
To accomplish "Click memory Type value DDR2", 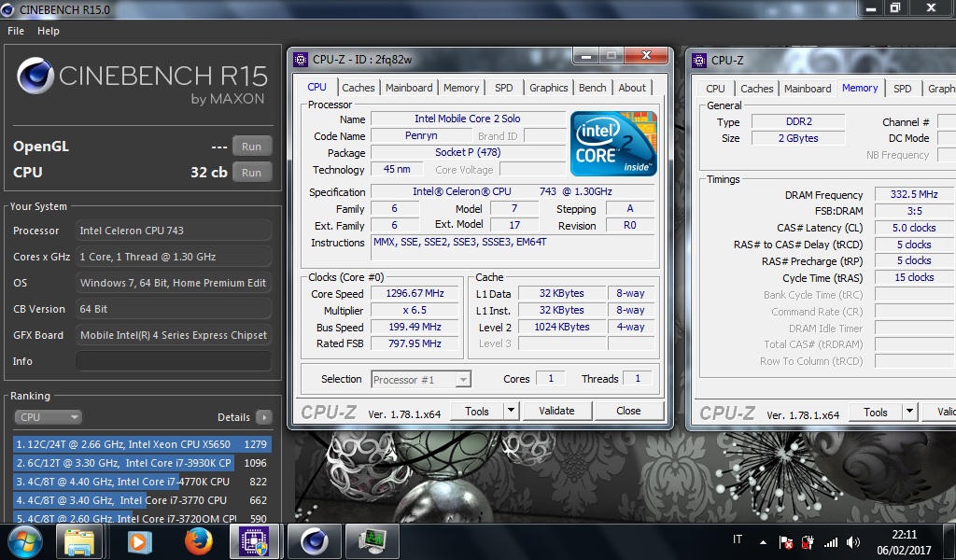I will tap(798, 121).
